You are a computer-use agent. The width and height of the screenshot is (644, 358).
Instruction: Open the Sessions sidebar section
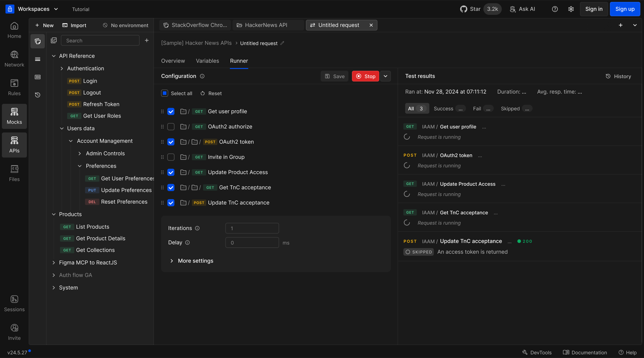click(x=14, y=304)
